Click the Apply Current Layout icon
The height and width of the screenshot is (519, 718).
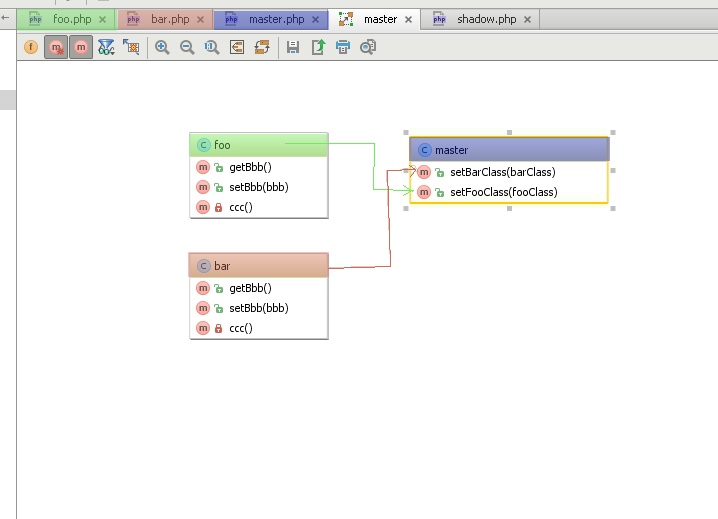tap(237, 47)
